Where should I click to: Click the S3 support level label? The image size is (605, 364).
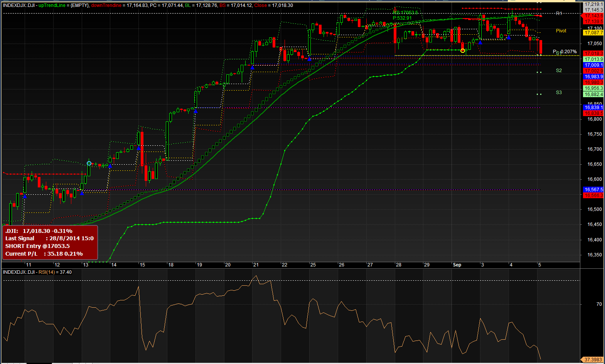pos(559,93)
